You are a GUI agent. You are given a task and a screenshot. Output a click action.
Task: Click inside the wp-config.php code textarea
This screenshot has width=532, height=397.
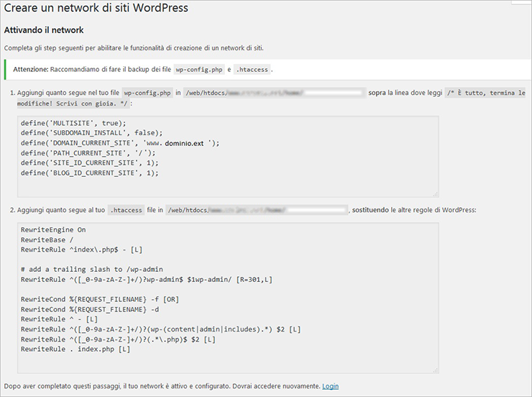[228, 156]
